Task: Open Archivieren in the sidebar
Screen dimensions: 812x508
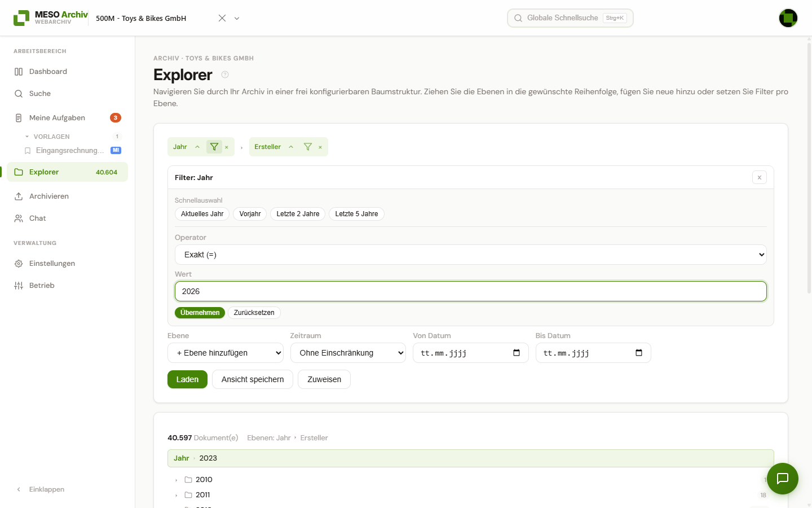Action: (68, 196)
